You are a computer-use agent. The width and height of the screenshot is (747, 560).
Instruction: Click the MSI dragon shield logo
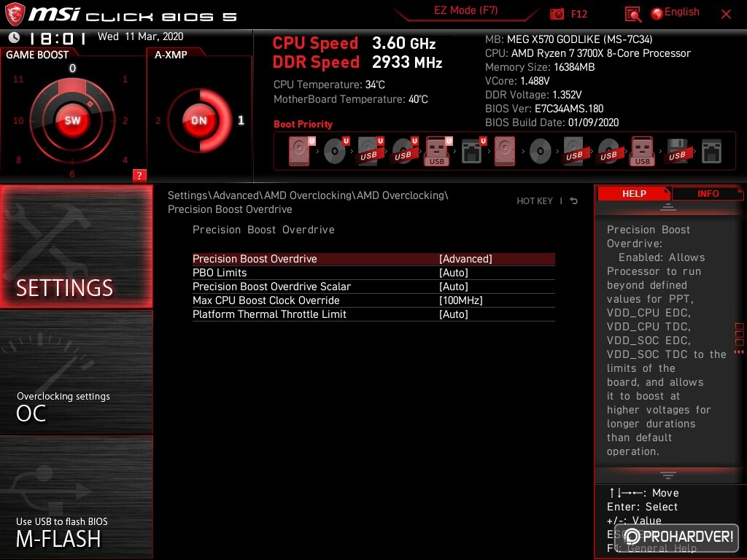15,15
